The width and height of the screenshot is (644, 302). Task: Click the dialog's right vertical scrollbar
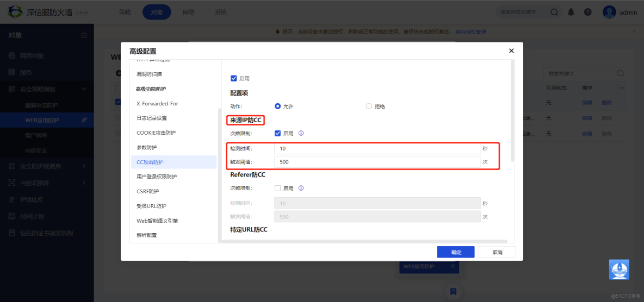pos(512,109)
